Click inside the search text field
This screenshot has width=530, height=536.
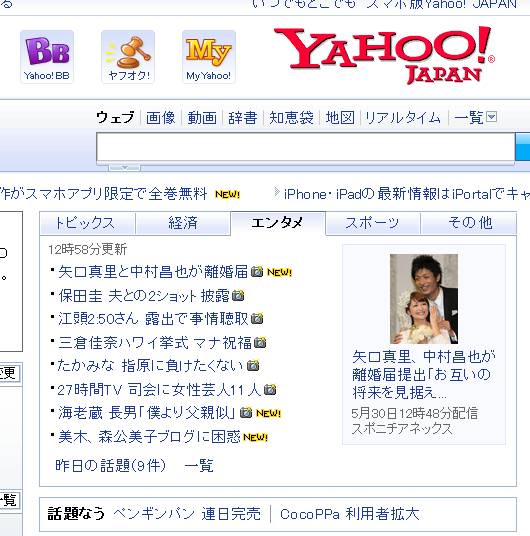305,147
